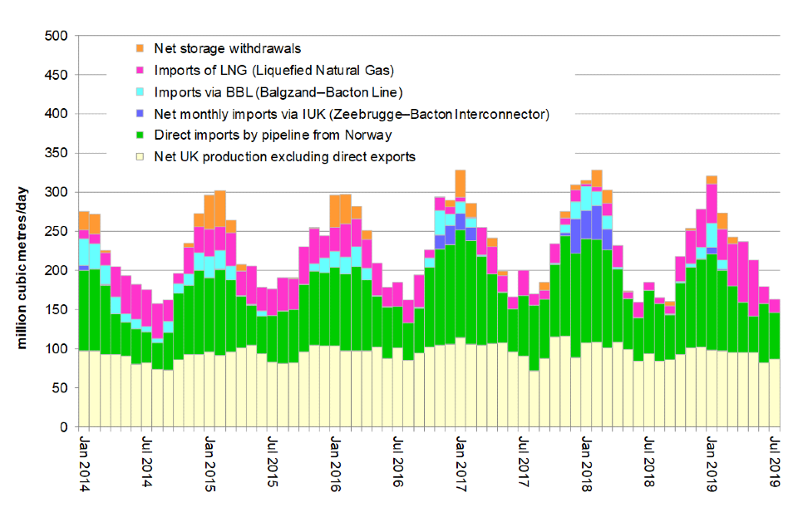Click the 'Jul 2019' x-axis label

775,462
